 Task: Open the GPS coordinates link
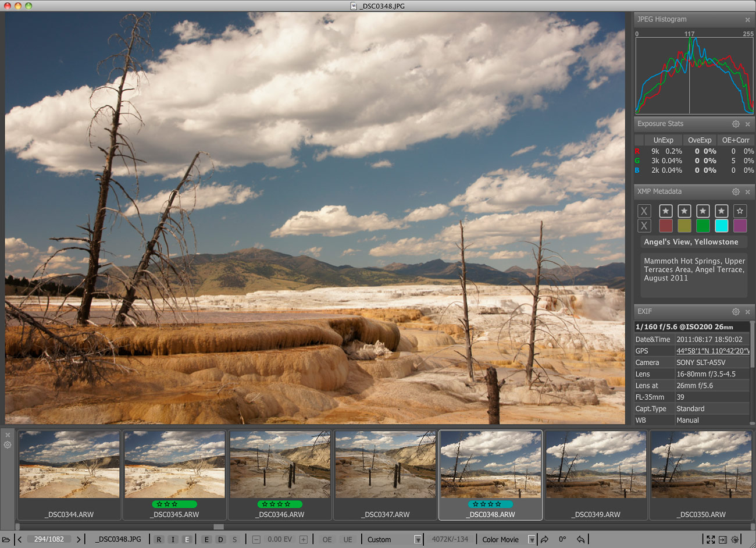tap(712, 351)
